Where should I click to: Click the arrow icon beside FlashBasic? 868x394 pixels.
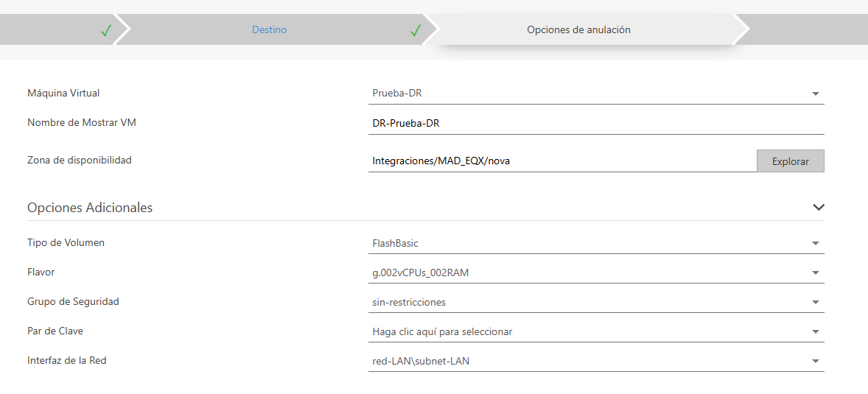(816, 244)
